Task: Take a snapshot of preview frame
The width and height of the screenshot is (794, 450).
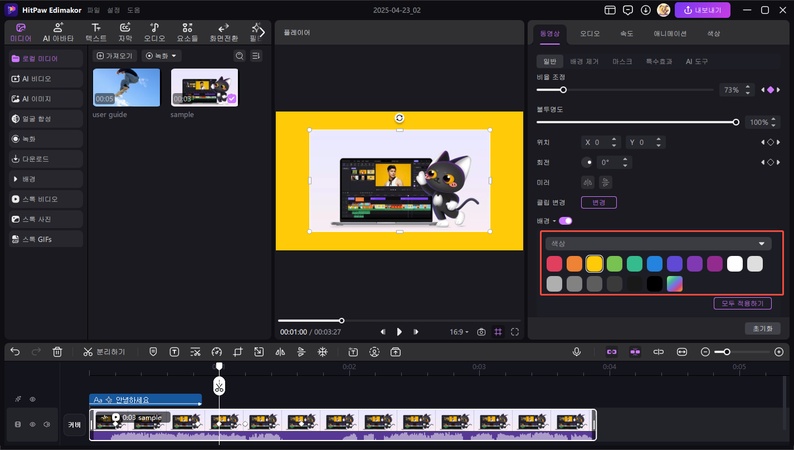Action: (482, 332)
